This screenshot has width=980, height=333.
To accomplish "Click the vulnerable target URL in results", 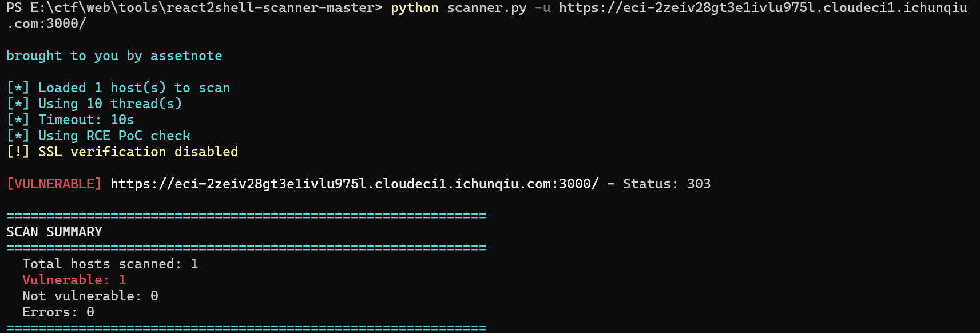I will pyautogui.click(x=354, y=184).
